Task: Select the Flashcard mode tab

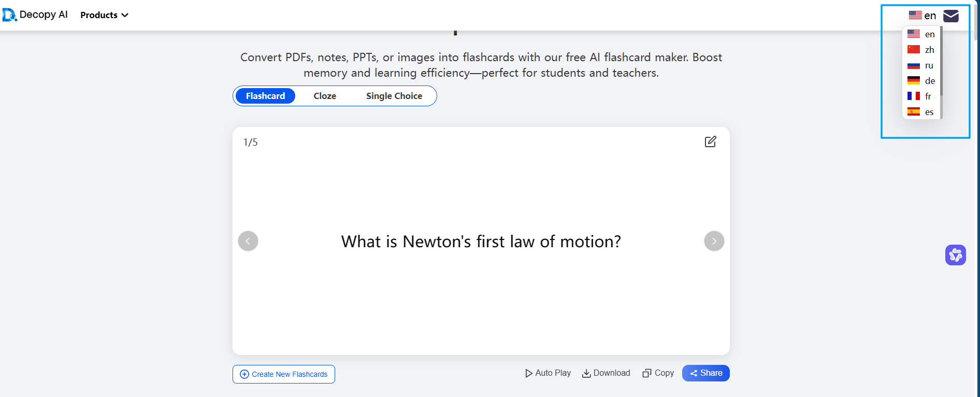Action: 265,96
